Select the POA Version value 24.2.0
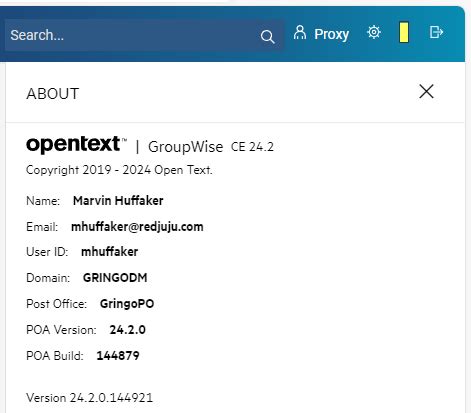The image size is (471, 413). pos(127,330)
